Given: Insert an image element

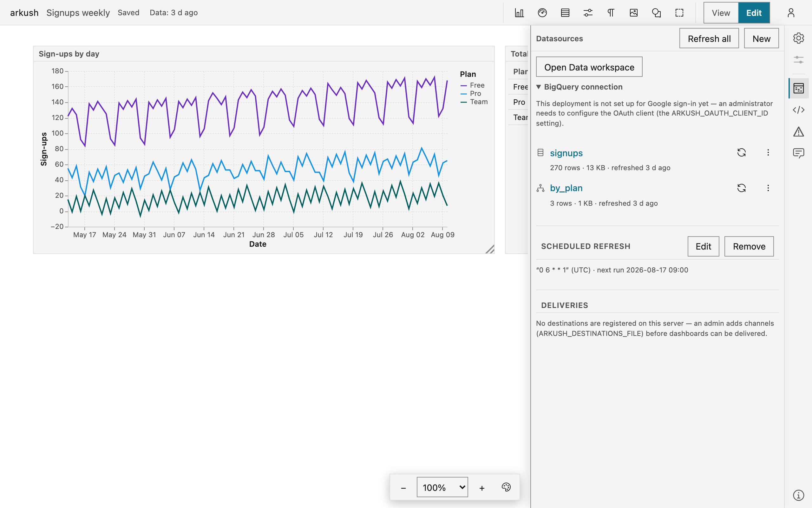Looking at the screenshot, I should tap(633, 13).
